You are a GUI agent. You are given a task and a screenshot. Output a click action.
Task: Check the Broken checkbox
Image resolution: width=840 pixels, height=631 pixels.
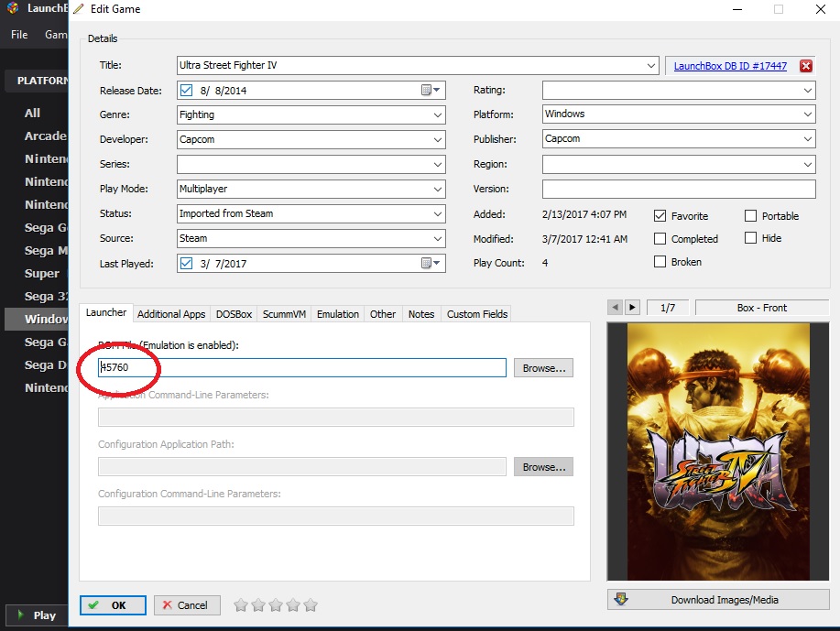click(x=660, y=261)
